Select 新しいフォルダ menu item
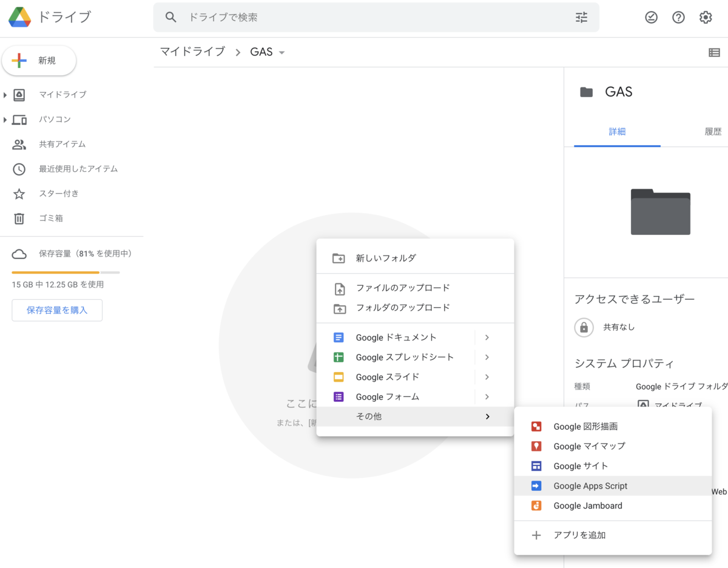Image resolution: width=728 pixels, height=568 pixels. click(415, 259)
